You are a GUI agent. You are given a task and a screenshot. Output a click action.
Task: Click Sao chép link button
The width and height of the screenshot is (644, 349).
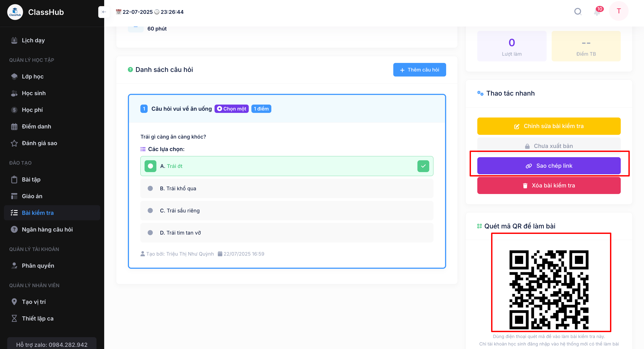(549, 166)
